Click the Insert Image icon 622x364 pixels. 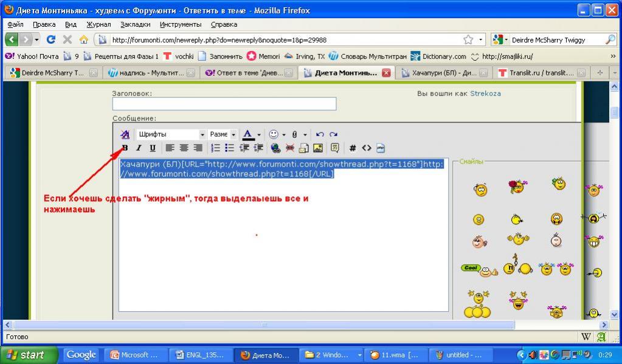pyautogui.click(x=318, y=148)
